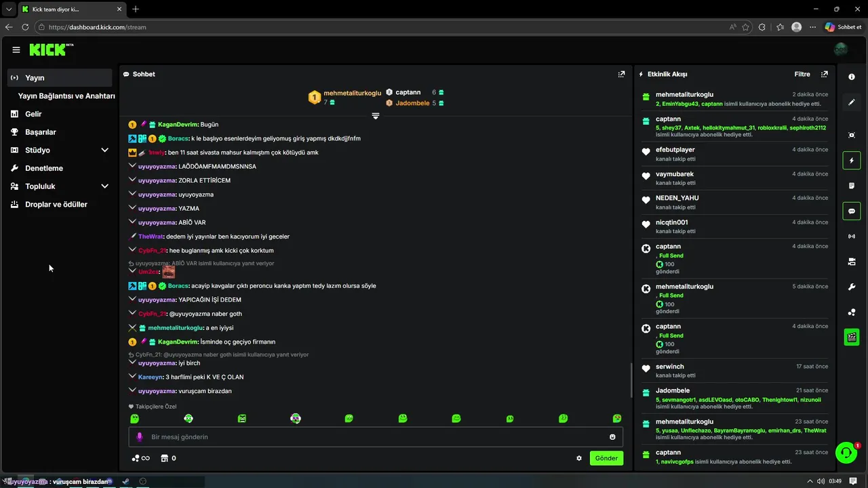Expand the Topluluk menu chevron
Image resolution: width=868 pixels, height=488 pixels.
click(104, 186)
